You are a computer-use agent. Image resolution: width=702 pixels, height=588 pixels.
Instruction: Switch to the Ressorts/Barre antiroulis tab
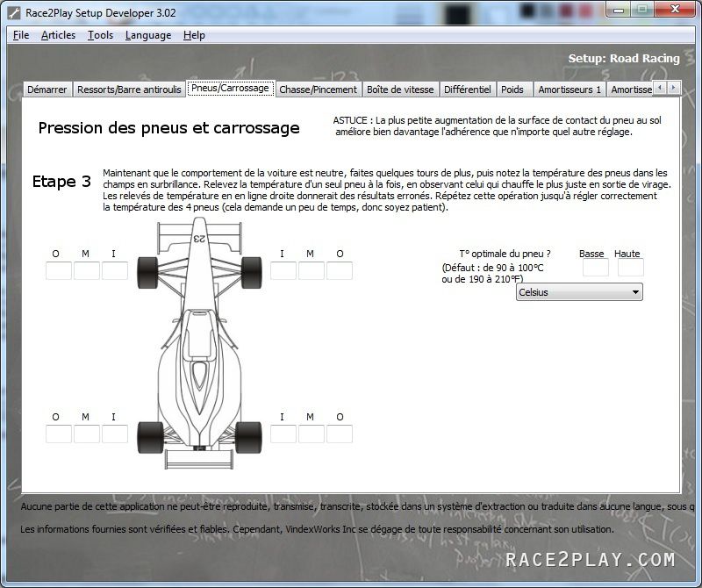[x=129, y=90]
